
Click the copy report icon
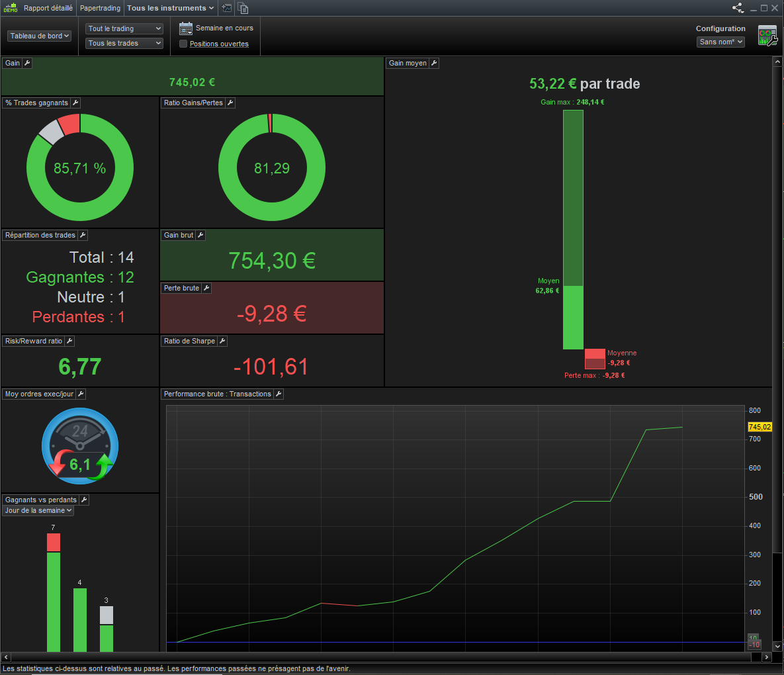[243, 8]
